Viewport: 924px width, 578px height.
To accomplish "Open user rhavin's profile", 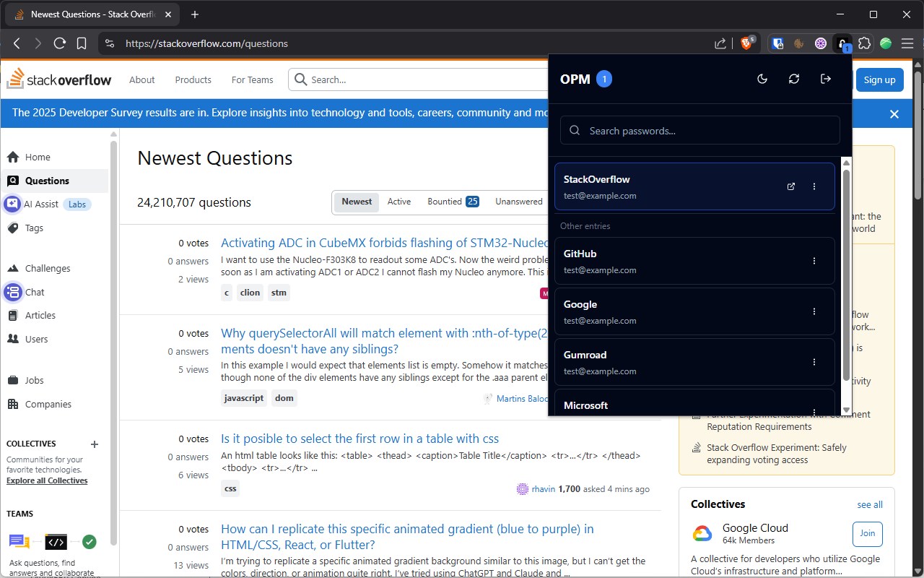I will (544, 489).
